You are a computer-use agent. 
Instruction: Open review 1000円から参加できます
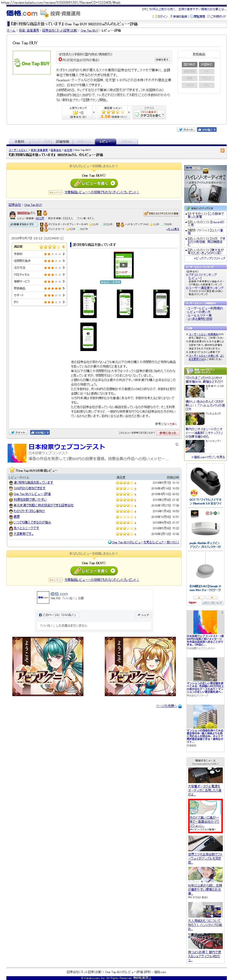(x=29, y=488)
